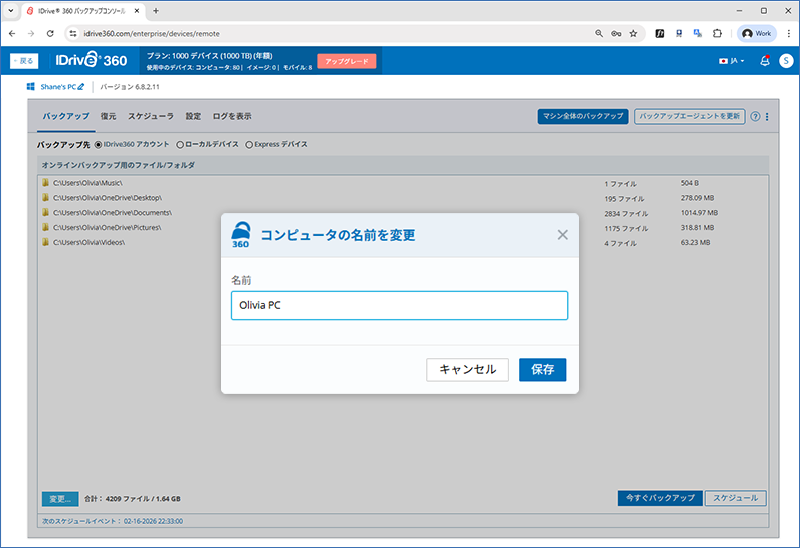800x548 pixels.
Task: Click the 戻る back button
Action: pyautogui.click(x=24, y=61)
